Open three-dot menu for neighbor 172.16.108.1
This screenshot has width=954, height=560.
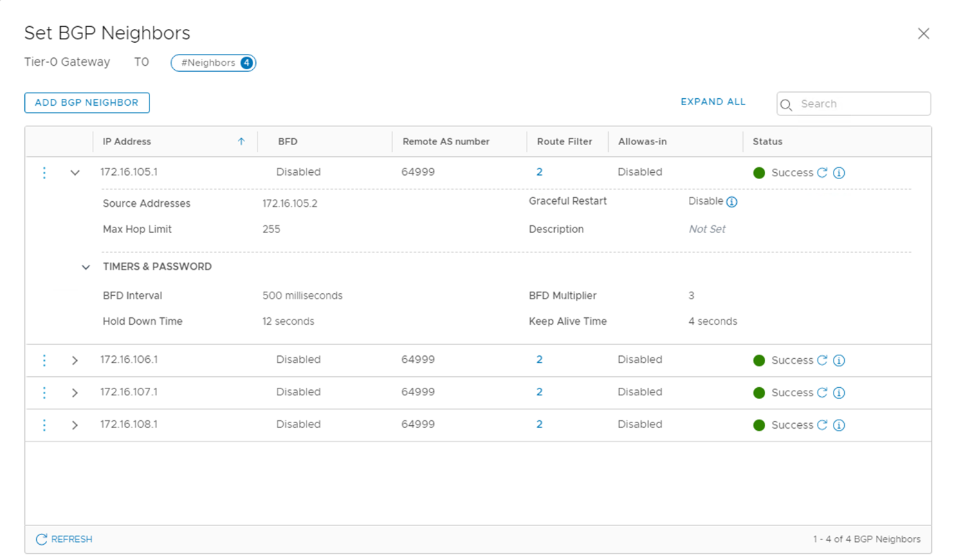click(x=44, y=425)
